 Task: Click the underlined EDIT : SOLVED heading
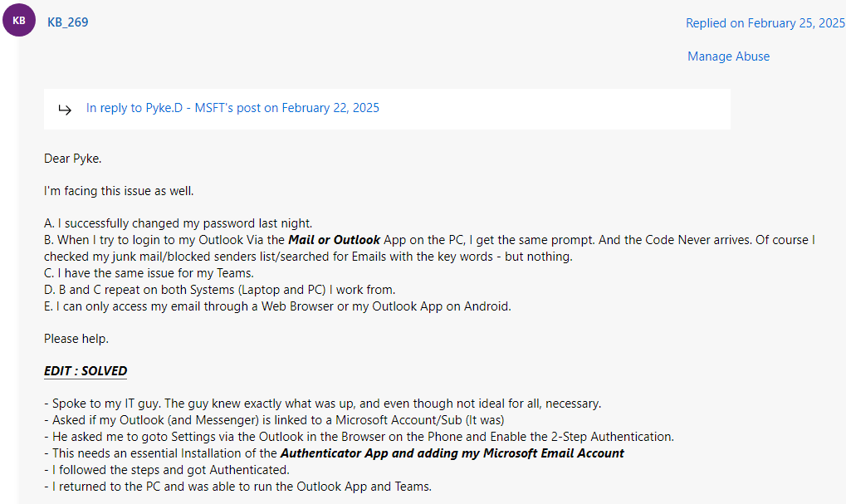point(86,371)
